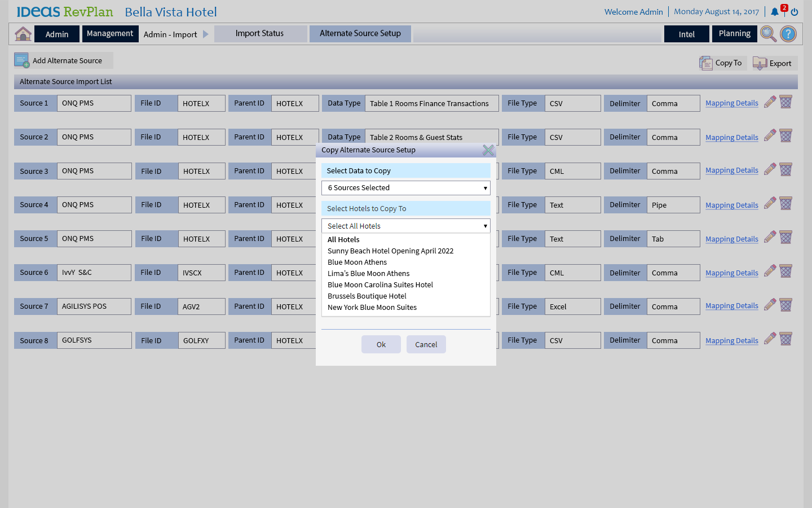Click the power logout icon

tap(795, 12)
